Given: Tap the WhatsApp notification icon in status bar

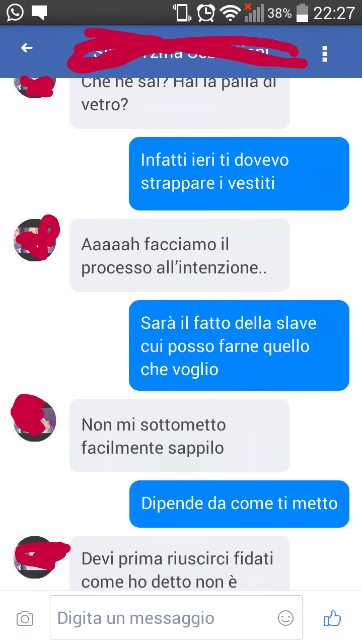Looking at the screenshot, I should [x=15, y=12].
